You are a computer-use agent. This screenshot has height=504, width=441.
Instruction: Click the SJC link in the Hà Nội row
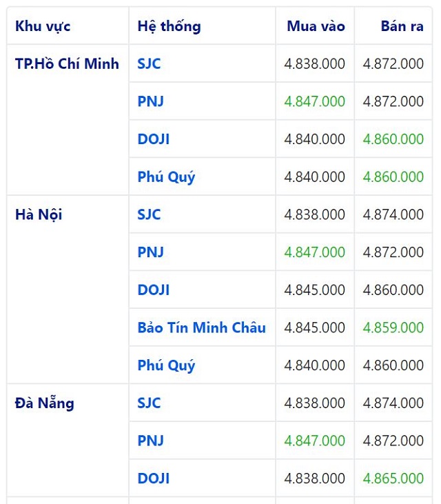pyautogui.click(x=149, y=214)
